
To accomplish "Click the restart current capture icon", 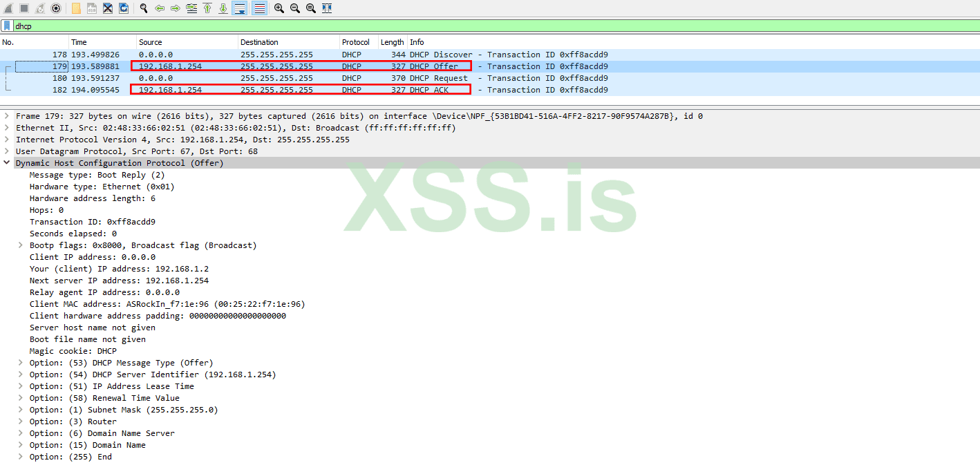I will point(39,8).
